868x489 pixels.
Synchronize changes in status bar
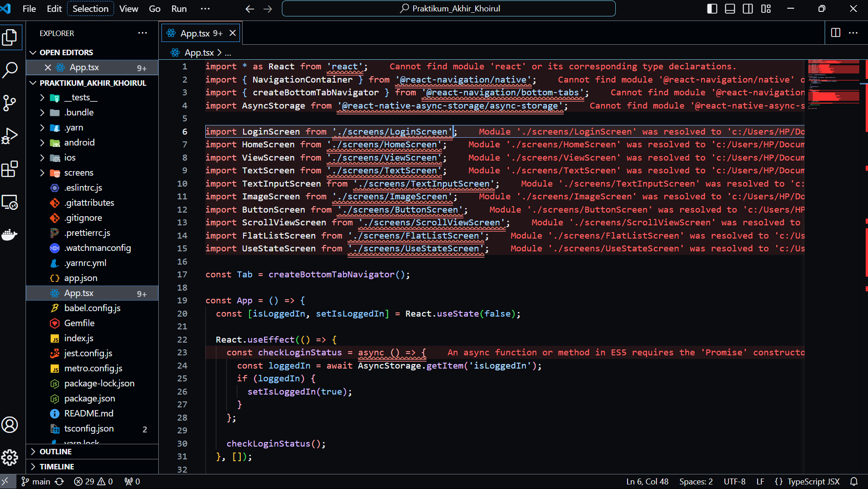pos(59,481)
